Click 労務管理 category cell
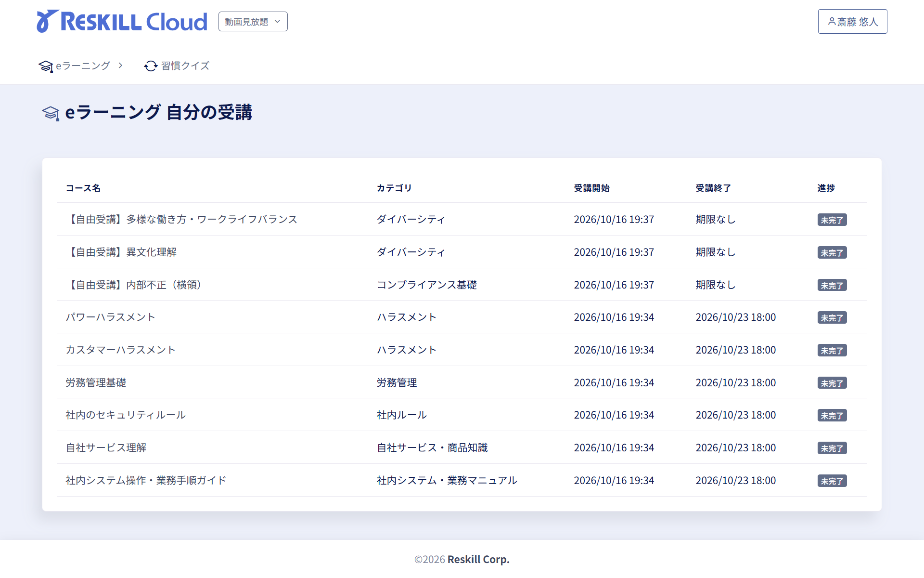924x578 pixels. [397, 382]
